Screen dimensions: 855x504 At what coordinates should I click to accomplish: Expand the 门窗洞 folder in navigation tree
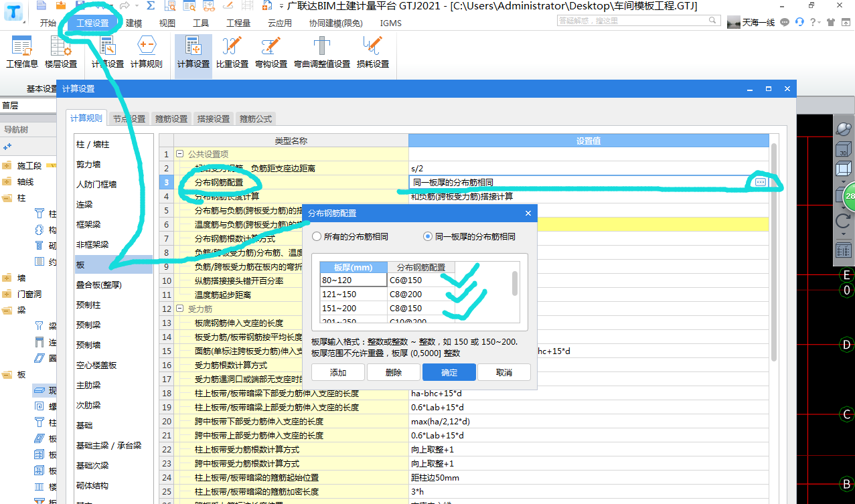[7, 294]
